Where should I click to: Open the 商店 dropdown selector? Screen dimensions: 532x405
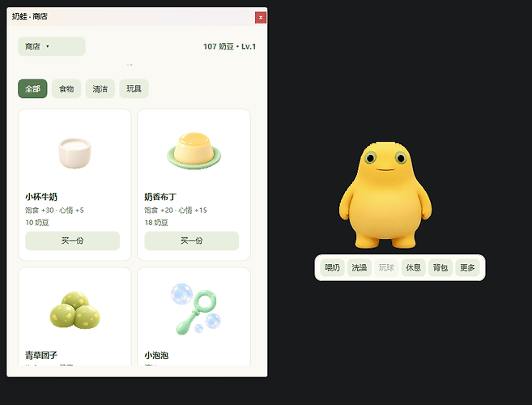(x=52, y=46)
